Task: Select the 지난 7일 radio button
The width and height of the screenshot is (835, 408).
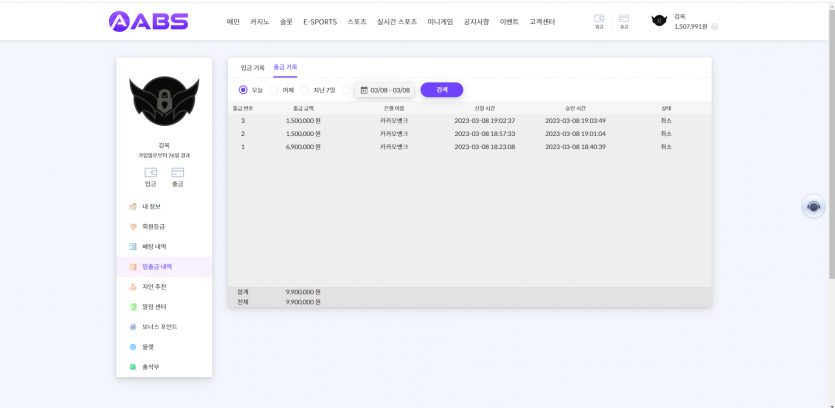Action: coord(305,90)
